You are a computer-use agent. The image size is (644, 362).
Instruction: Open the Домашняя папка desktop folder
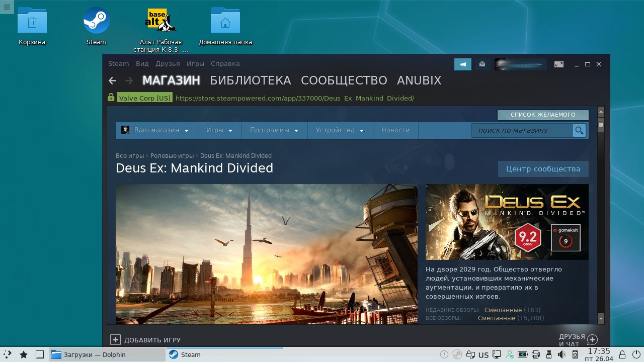(x=225, y=26)
